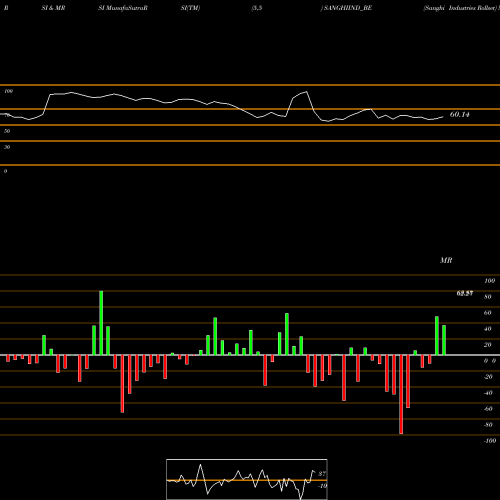Select the 'SI(TM)' header label
This screenshot has height=500, width=500.
[190, 8]
